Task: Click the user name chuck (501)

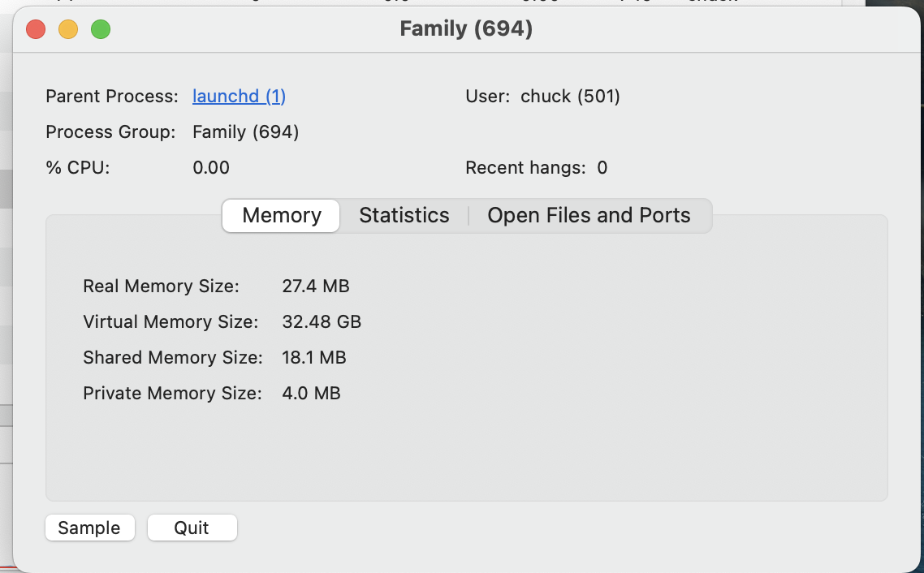Action: coord(570,97)
